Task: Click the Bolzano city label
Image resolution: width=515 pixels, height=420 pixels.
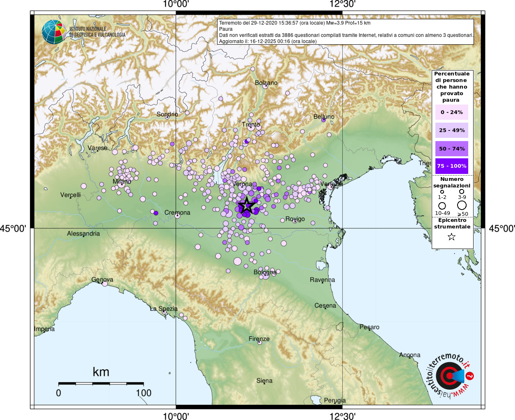Action: 266,83
